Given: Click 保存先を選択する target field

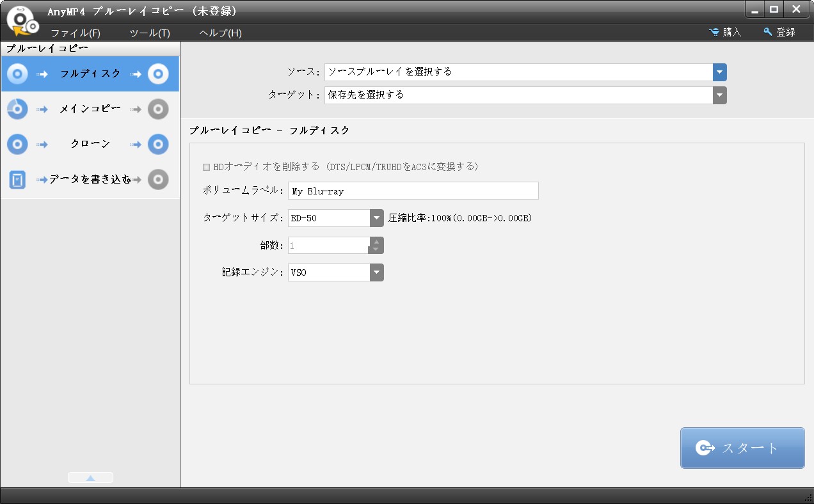Looking at the screenshot, I should click(x=519, y=95).
